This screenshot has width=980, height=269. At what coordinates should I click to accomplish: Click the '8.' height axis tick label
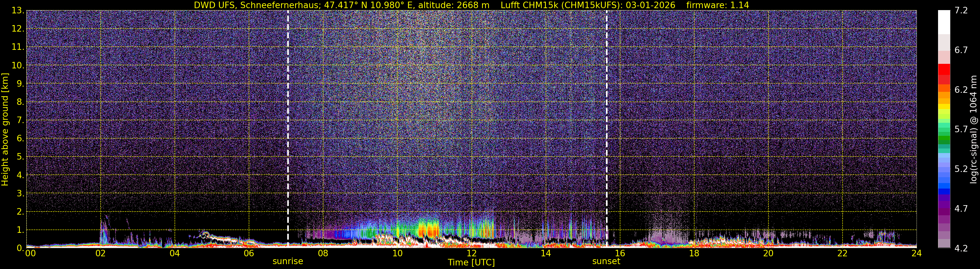[x=20, y=102]
